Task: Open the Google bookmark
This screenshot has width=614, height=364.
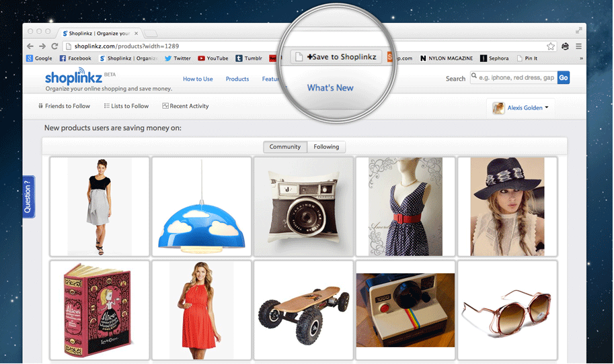Action: (x=39, y=58)
